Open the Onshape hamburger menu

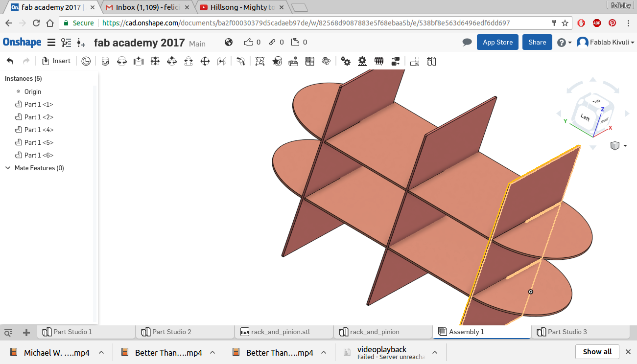(x=51, y=43)
